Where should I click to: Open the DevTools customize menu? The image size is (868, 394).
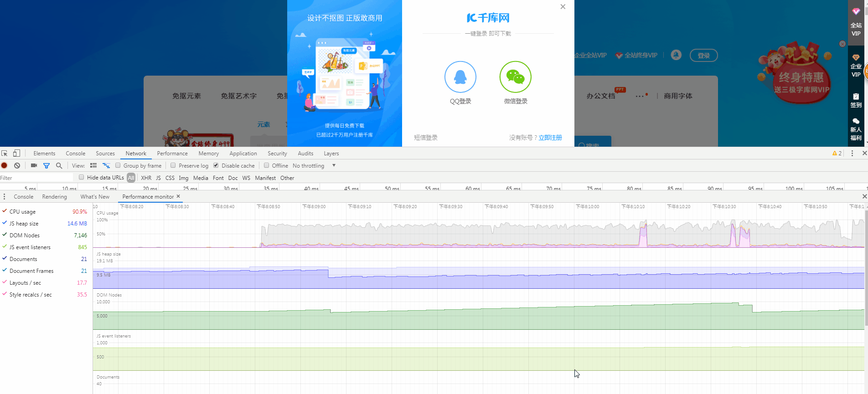point(852,154)
